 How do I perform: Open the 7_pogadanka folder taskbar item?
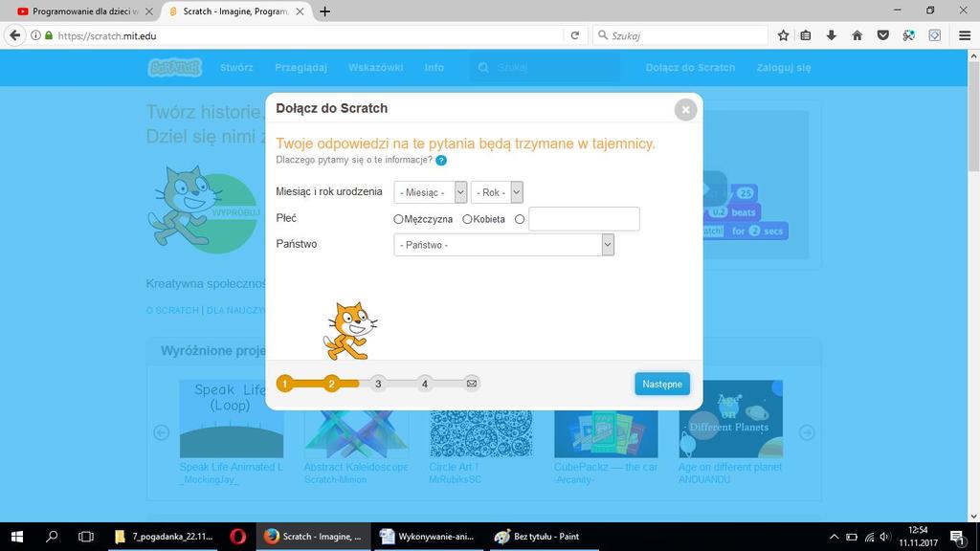pos(164,537)
